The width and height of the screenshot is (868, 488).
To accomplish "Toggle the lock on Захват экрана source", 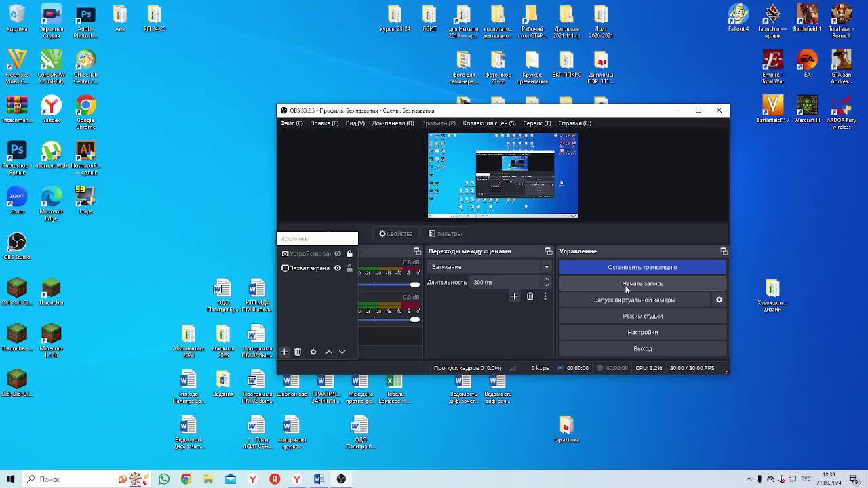I will tap(349, 268).
